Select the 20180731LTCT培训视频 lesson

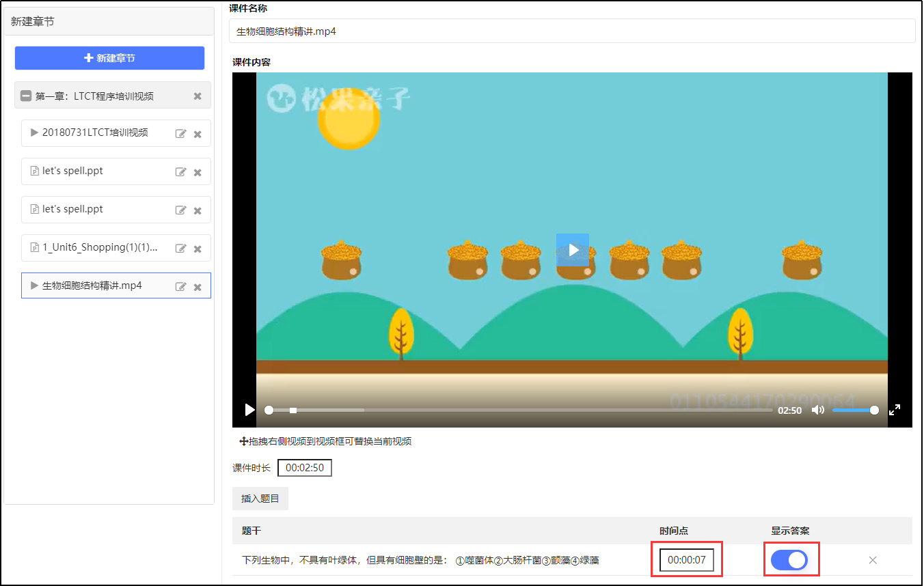pos(116,133)
